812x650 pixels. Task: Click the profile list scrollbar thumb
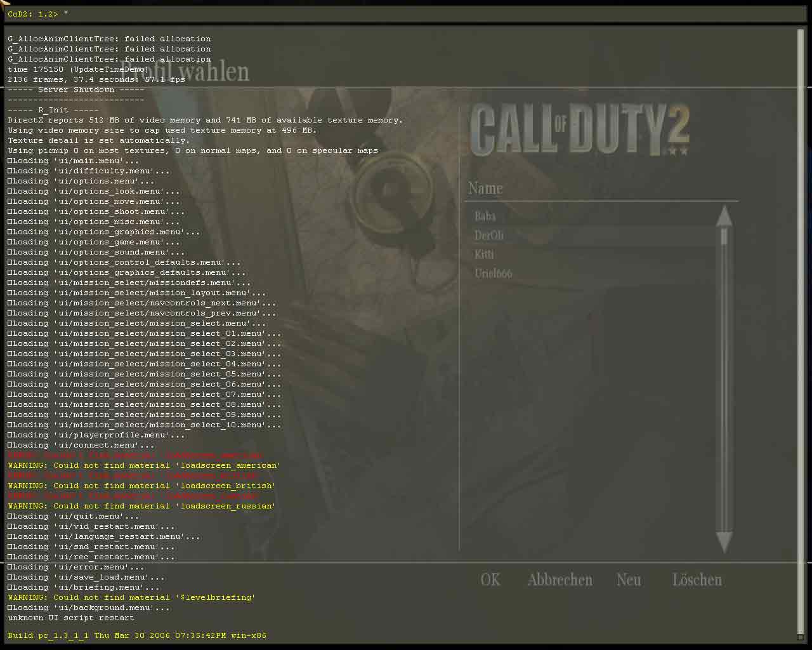point(724,237)
